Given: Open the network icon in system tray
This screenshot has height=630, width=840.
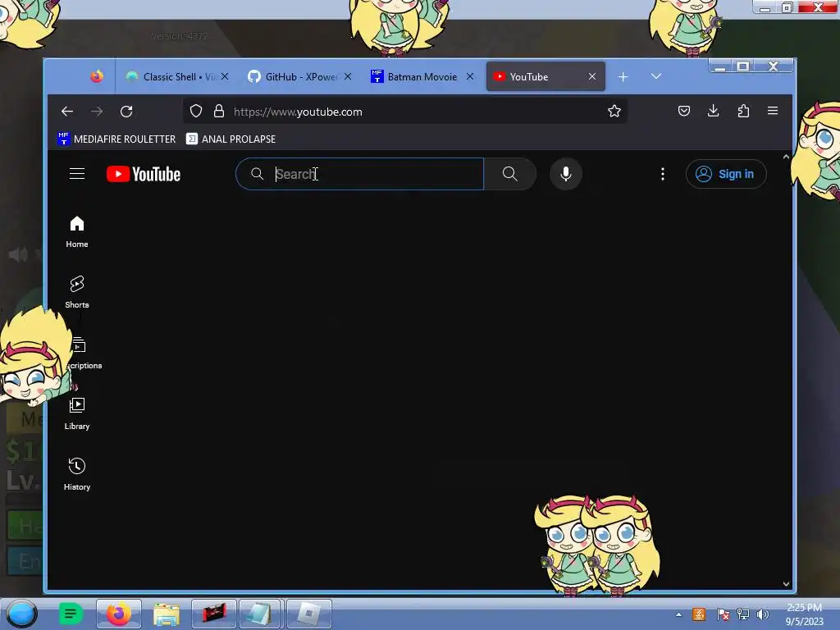Looking at the screenshot, I should tap(743, 614).
